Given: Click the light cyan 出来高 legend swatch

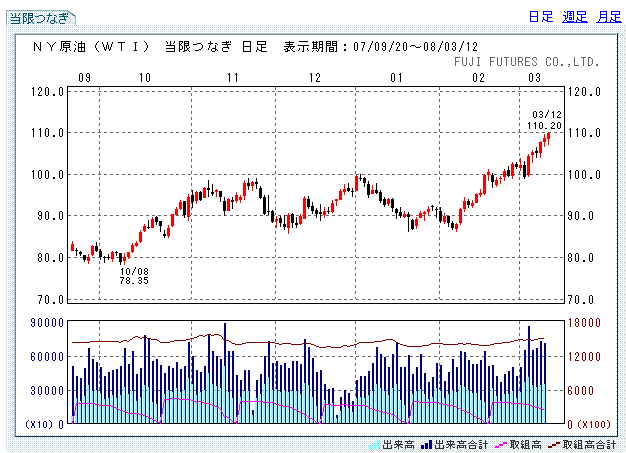Looking at the screenshot, I should click(376, 444).
